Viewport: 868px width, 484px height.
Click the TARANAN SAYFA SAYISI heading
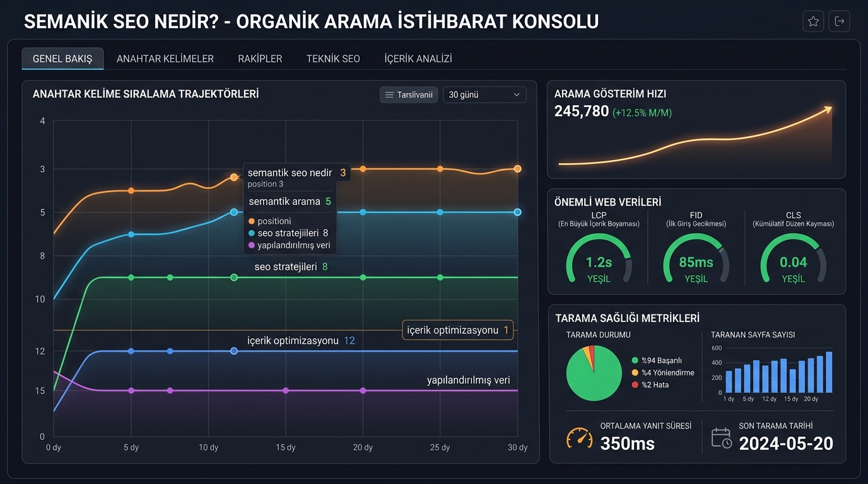pos(753,335)
